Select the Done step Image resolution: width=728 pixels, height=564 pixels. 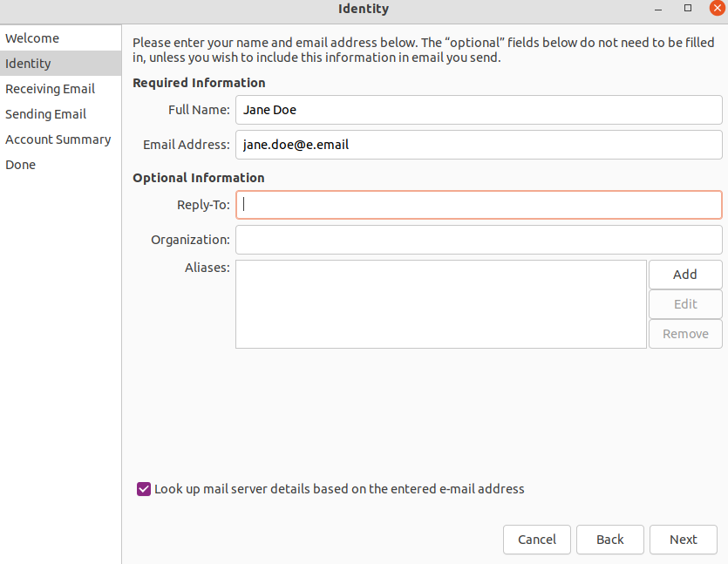click(20, 164)
